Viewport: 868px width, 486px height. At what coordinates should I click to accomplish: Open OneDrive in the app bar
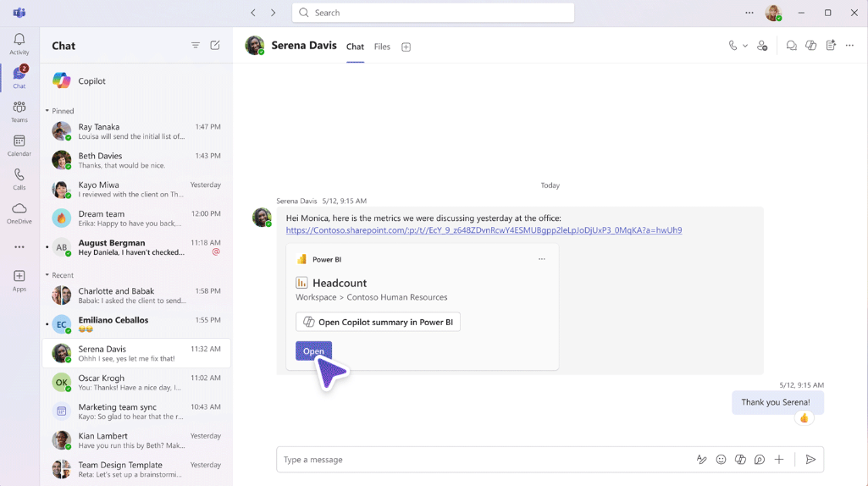point(19,213)
